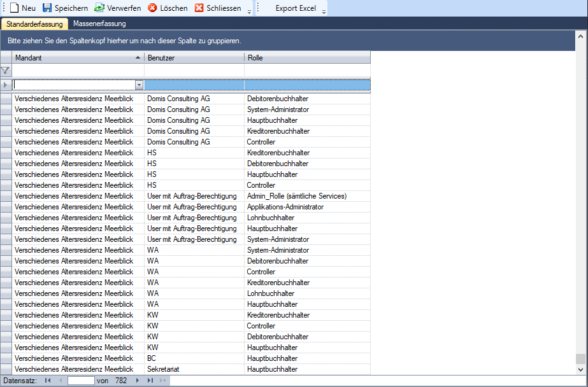Image resolution: width=588 pixels, height=387 pixels.
Task: Go to the first record in navigator
Action: 48,381
